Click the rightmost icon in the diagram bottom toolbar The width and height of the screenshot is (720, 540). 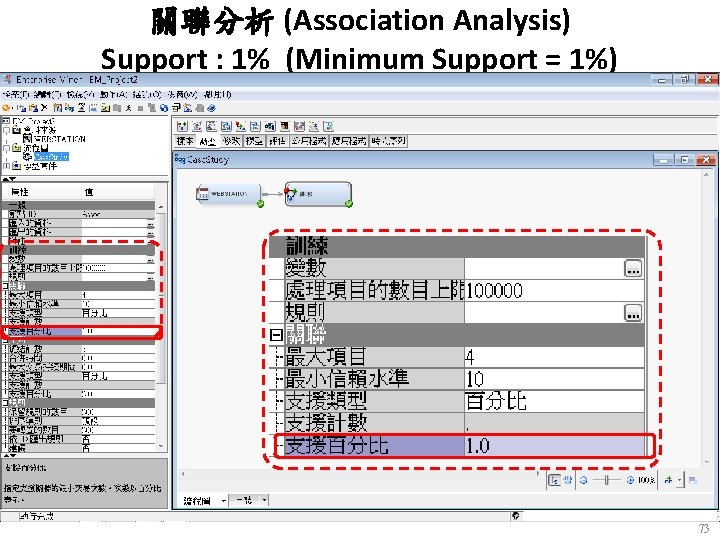[x=693, y=480]
